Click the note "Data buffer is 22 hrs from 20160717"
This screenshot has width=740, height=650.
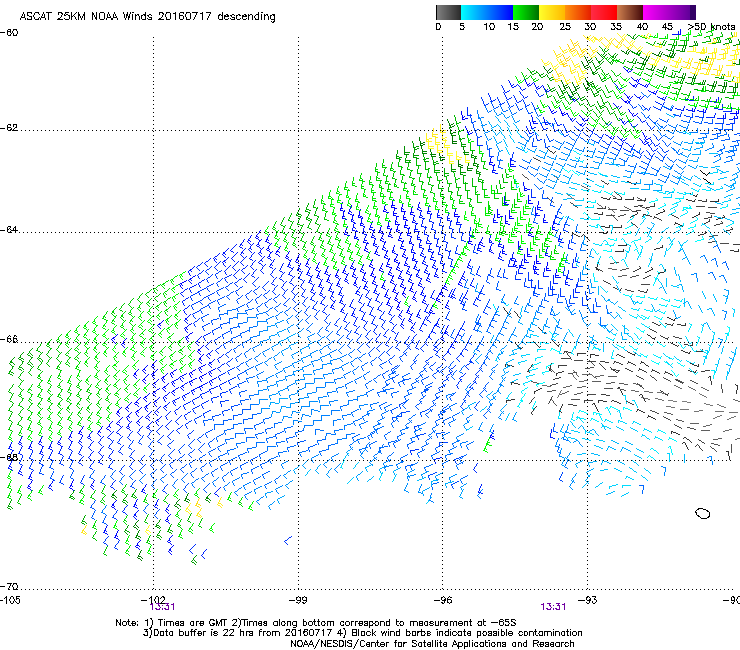tap(241, 633)
